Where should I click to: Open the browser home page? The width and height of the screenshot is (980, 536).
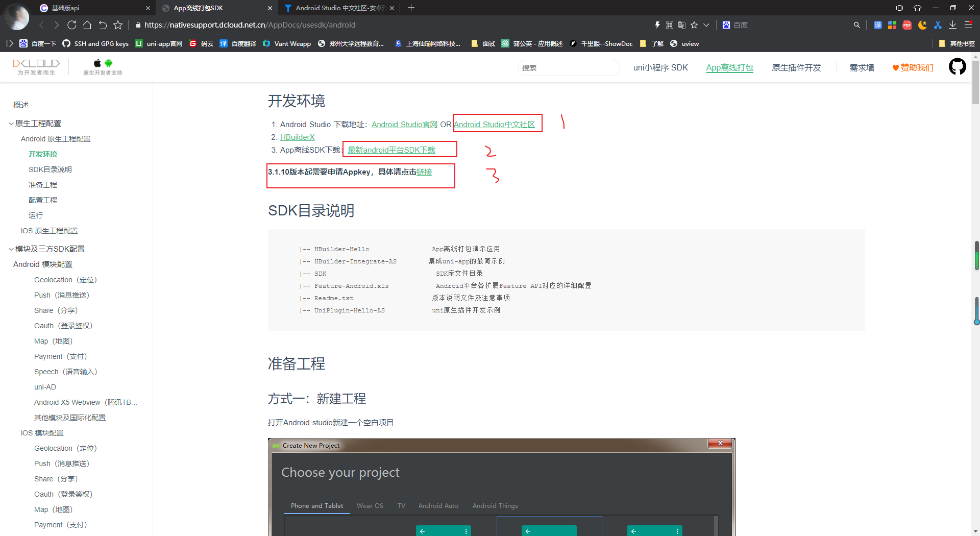coord(87,25)
